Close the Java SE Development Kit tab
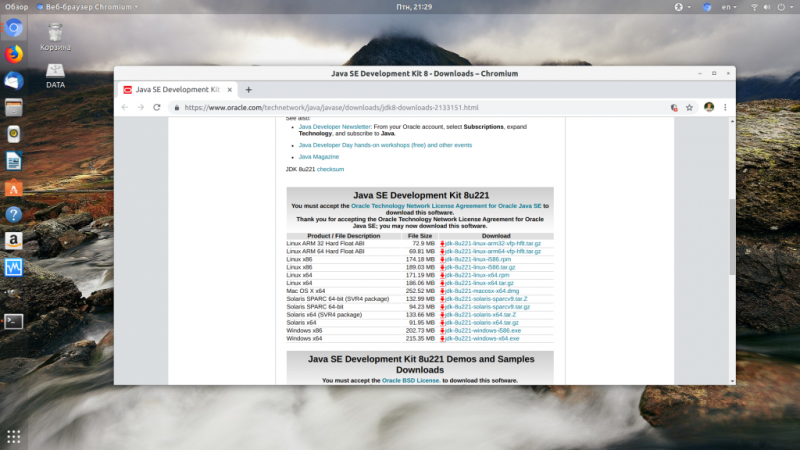Screen dimensions: 800x450 [230, 90]
